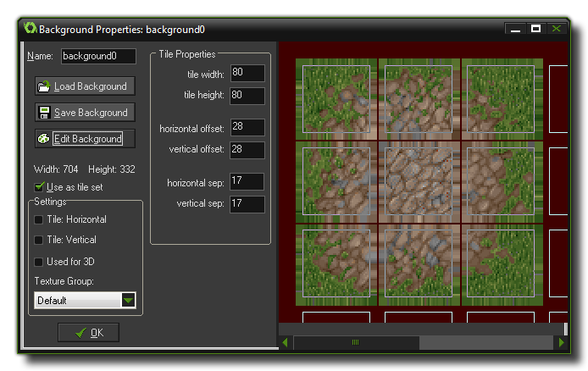Click the green checkmark icon on OK
This screenshot has width=588, height=371.
pos(80,333)
